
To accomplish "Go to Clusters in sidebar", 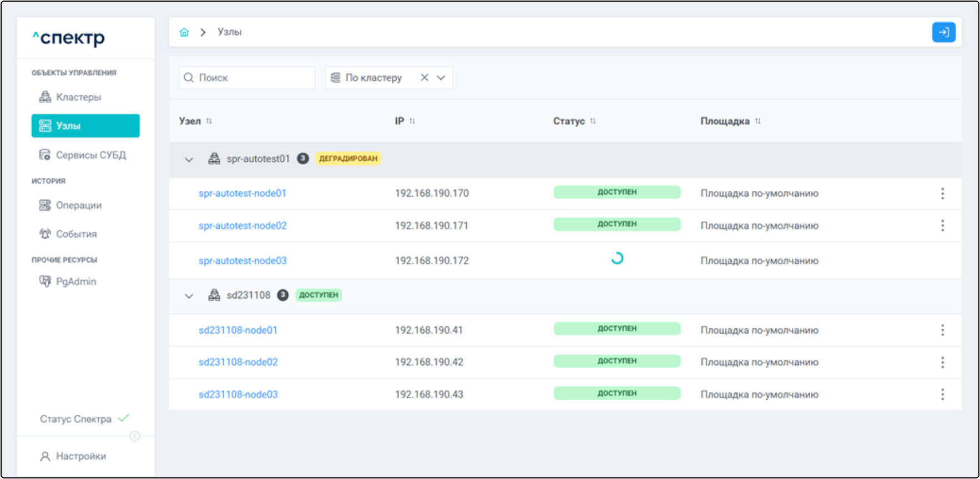I will [x=78, y=97].
